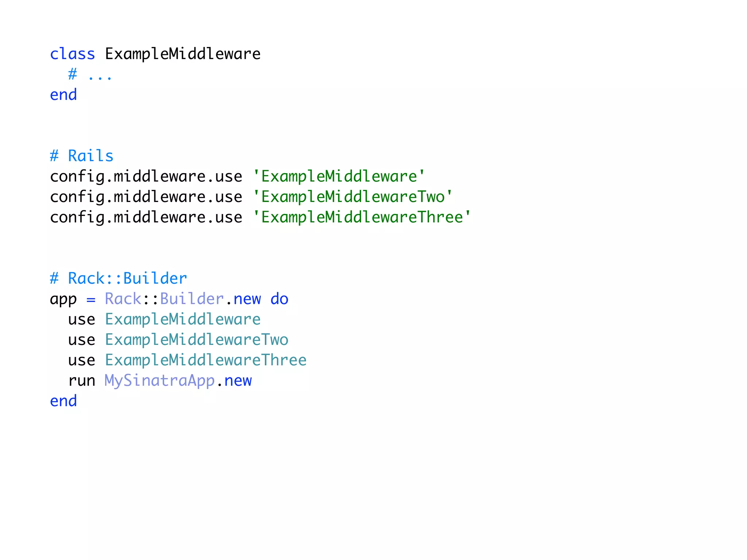This screenshot has height=560, width=747.
Task: Click the 'do' keyword
Action: click(279, 299)
